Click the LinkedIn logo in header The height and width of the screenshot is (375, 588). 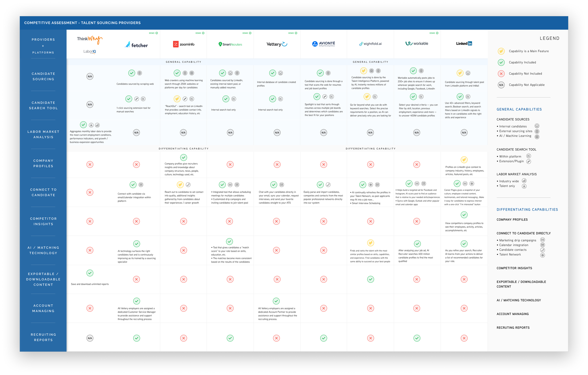[x=464, y=43]
